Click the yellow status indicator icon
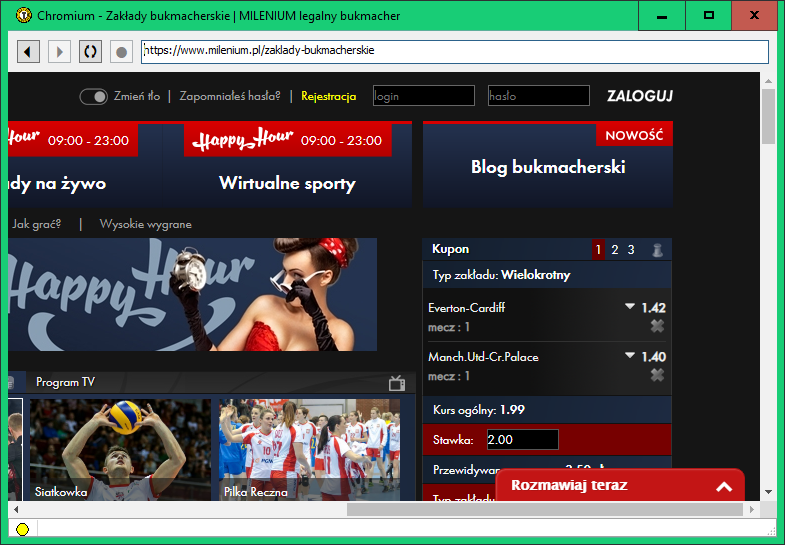 tap(23, 528)
